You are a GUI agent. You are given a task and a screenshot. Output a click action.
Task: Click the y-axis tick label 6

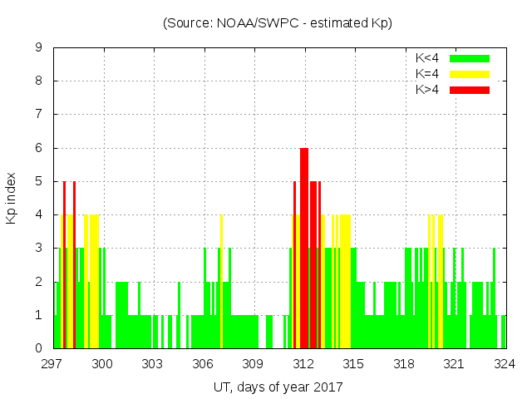pyautogui.click(x=39, y=148)
